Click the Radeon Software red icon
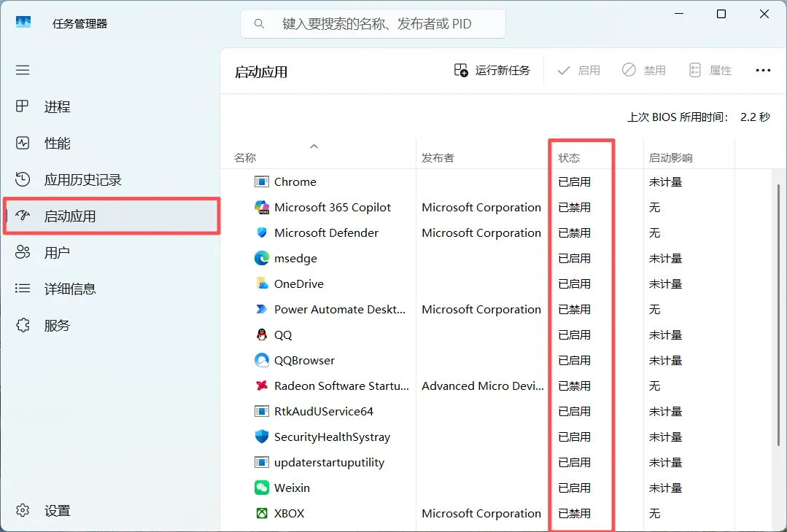Viewport: 787px width, 532px height. pos(262,386)
